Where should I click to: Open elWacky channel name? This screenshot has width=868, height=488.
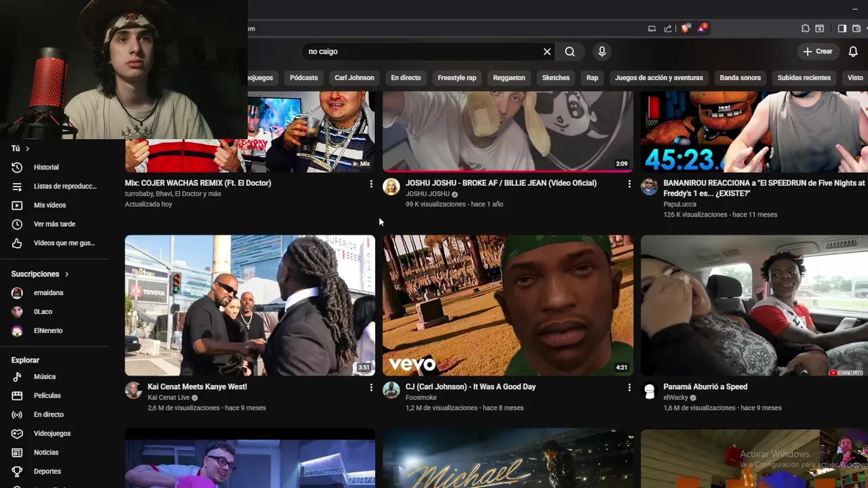tap(676, 398)
